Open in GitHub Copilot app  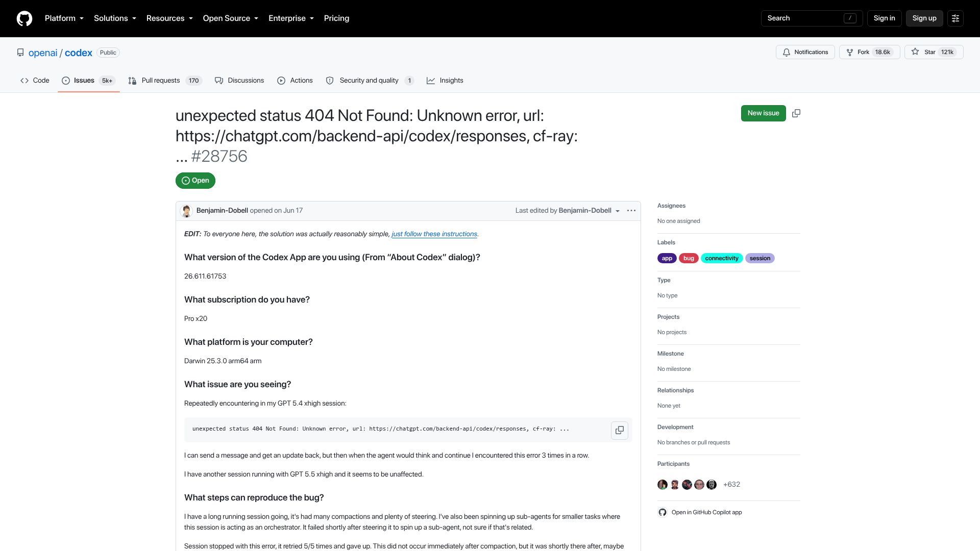700,512
